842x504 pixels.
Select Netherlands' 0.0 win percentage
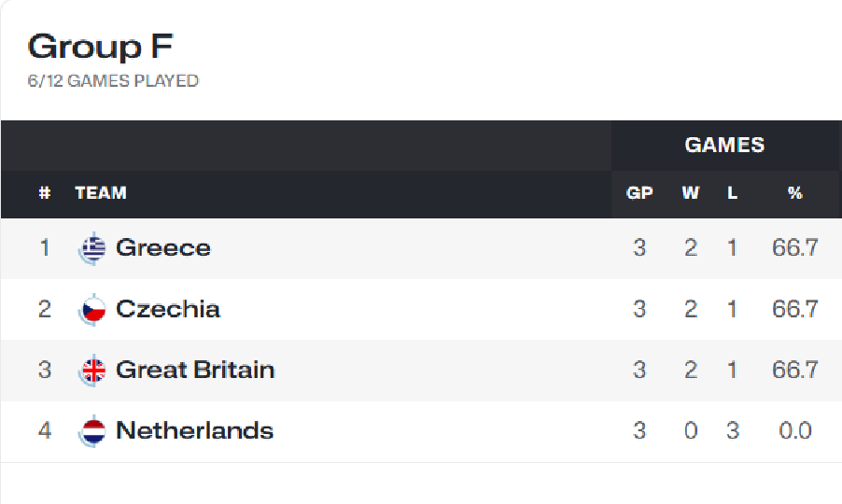click(x=795, y=431)
